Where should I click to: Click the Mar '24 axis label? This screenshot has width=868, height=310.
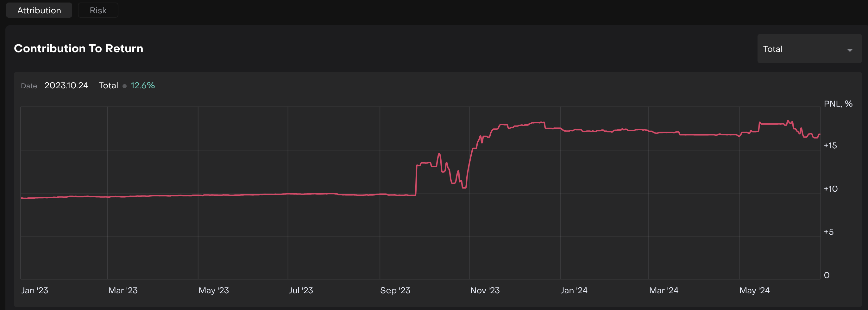[664, 290]
